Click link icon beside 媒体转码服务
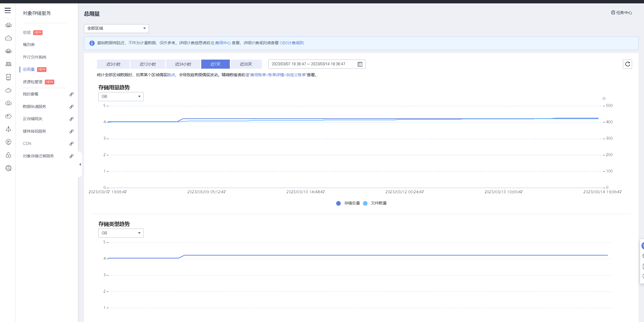Viewport: 644px width, 322px height. click(71, 131)
